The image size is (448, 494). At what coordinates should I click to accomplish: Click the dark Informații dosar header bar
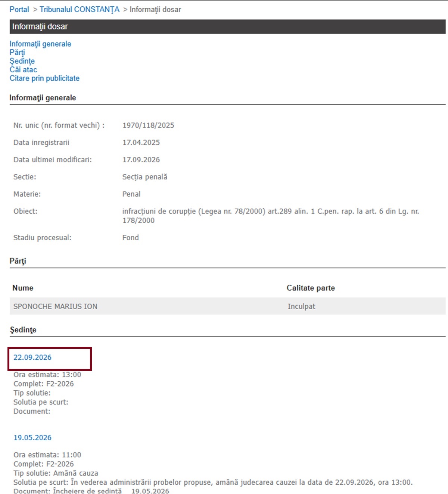tap(227, 26)
